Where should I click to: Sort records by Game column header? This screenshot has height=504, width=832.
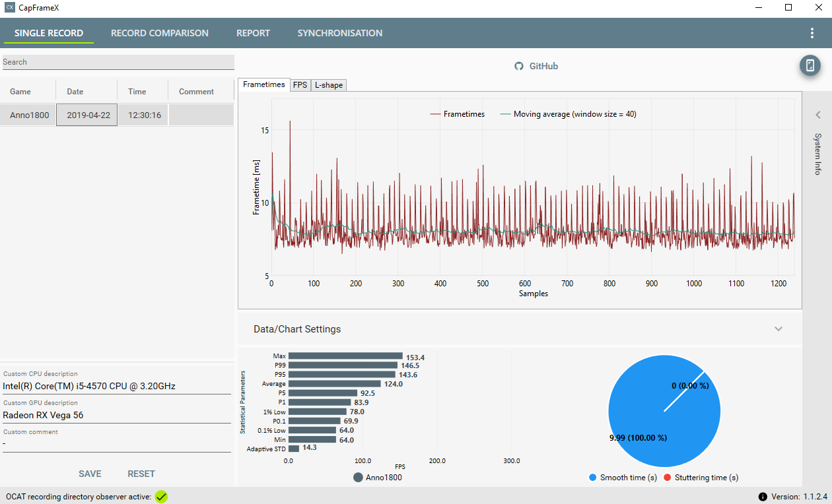coord(28,92)
